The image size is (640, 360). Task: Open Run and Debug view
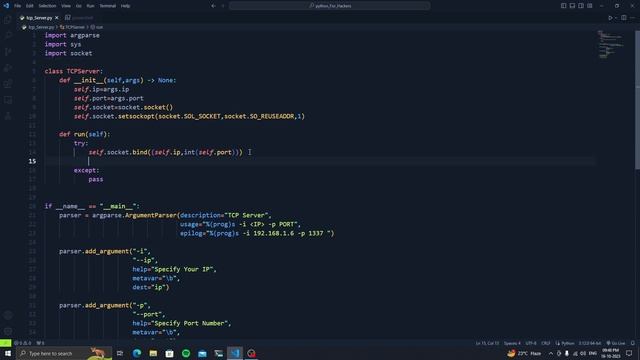tap(8, 68)
